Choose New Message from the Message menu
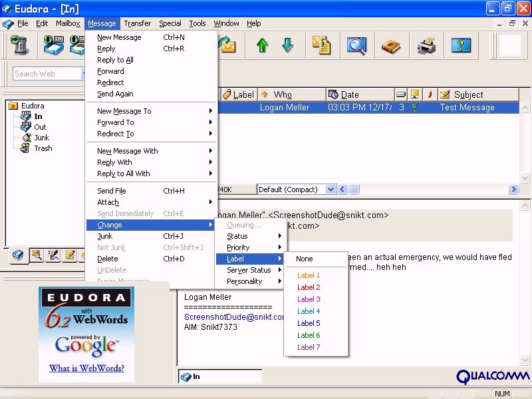 tap(151, 37)
